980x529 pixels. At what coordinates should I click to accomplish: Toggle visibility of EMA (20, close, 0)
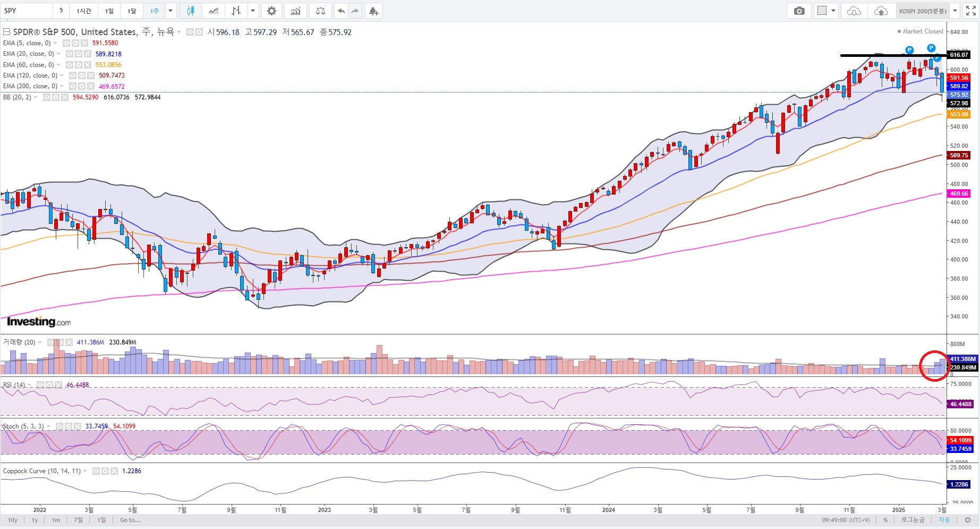(x=70, y=54)
